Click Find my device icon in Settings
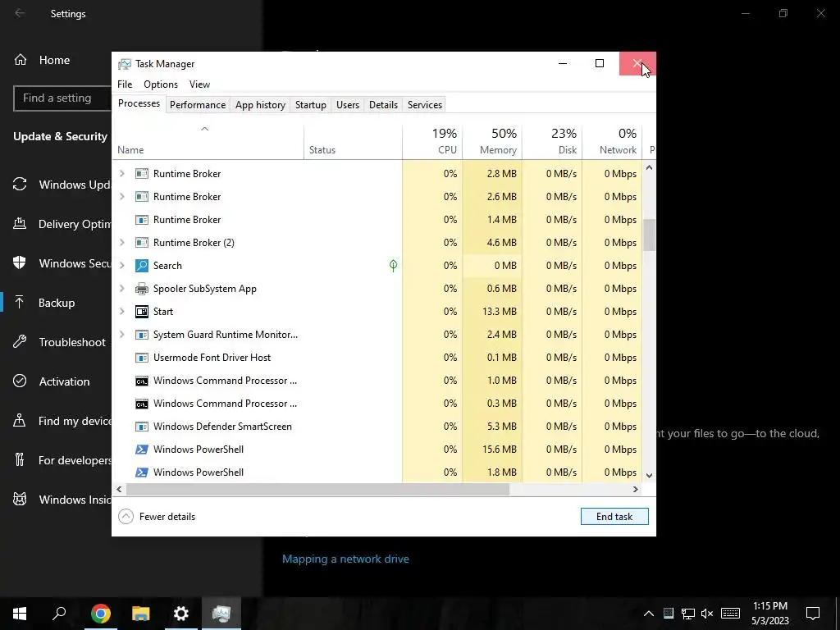This screenshot has height=630, width=840. pos(20,421)
